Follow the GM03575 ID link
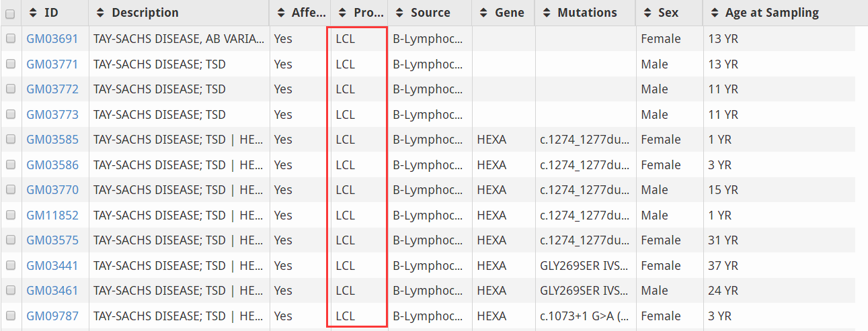868x331 pixels. click(x=52, y=240)
